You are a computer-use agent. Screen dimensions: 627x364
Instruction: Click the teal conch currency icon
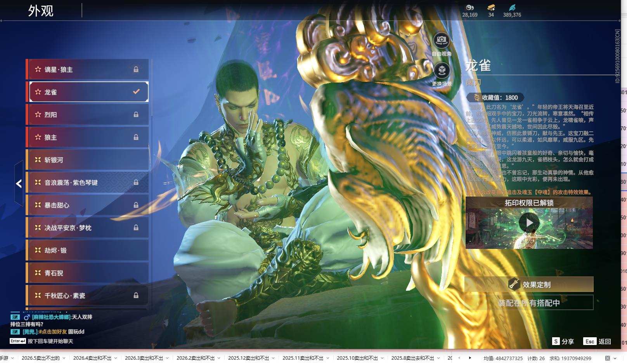[x=512, y=8]
